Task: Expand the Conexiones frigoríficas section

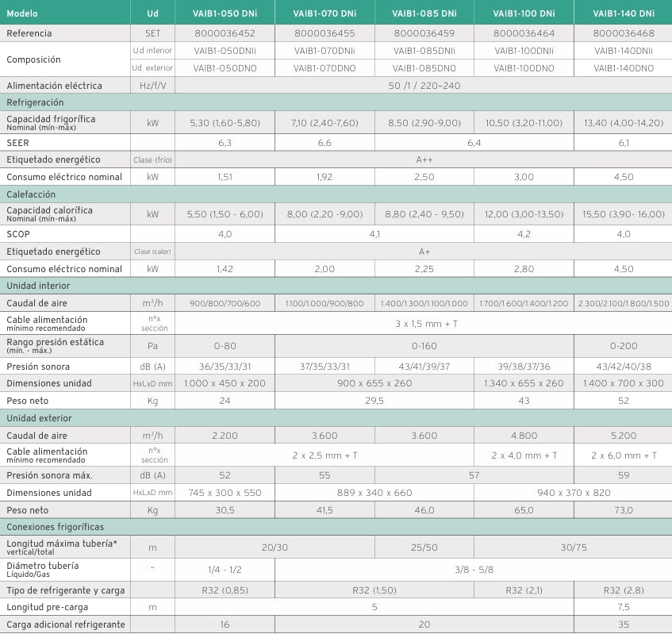Action: click(x=56, y=526)
